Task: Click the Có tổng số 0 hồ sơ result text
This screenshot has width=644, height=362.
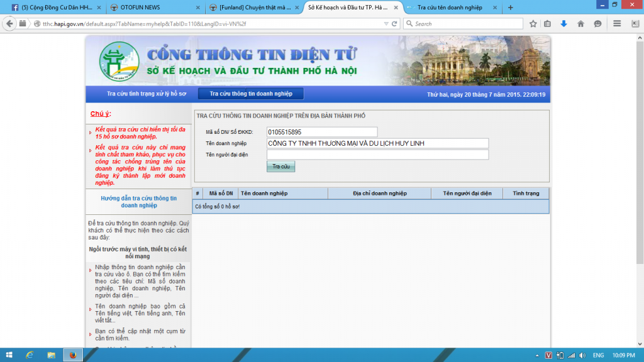Action: (x=217, y=206)
